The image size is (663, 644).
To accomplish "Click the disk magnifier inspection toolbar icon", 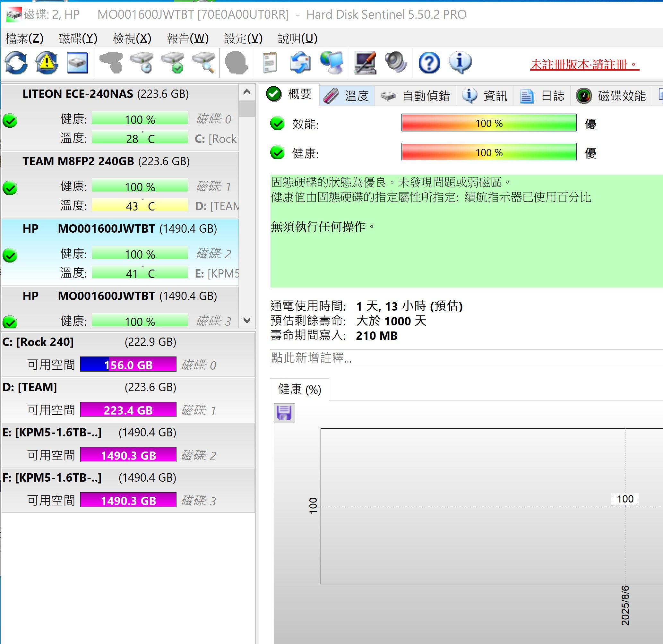I will coord(204,63).
